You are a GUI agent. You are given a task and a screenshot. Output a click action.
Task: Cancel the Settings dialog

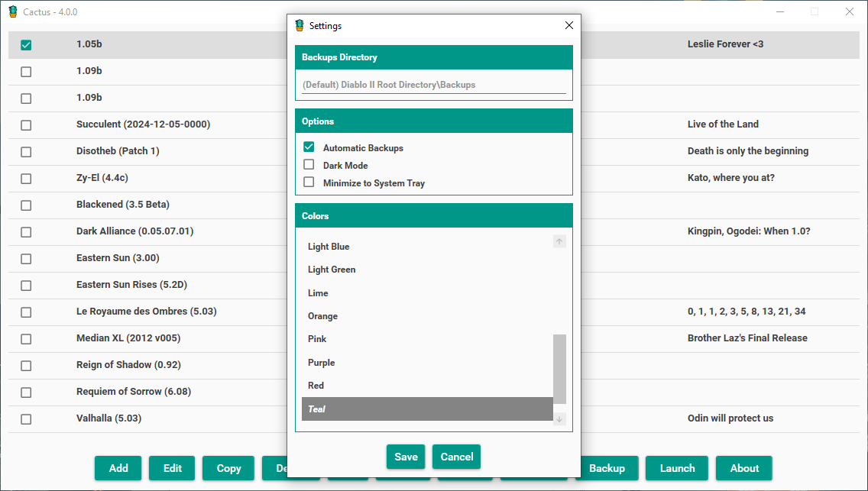457,457
